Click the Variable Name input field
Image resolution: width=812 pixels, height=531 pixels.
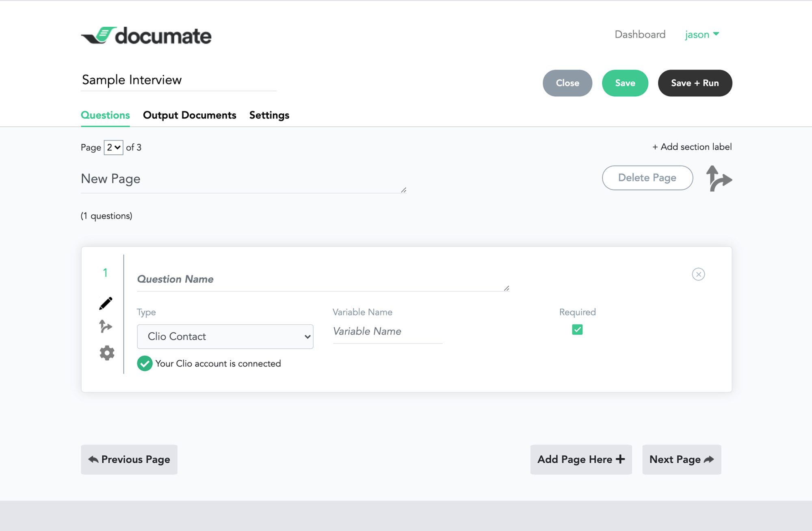point(387,332)
